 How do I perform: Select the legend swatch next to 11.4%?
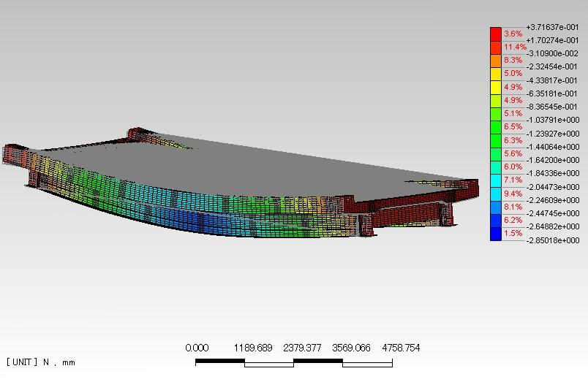(x=496, y=48)
